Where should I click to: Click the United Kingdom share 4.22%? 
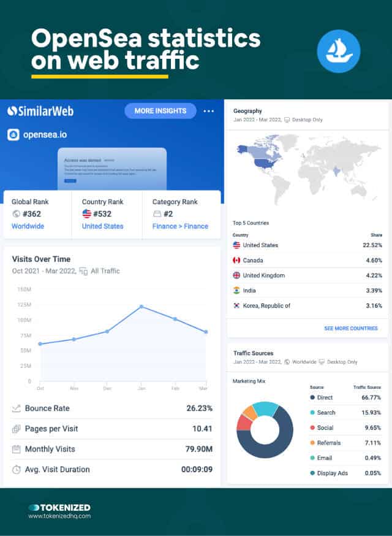click(x=374, y=275)
